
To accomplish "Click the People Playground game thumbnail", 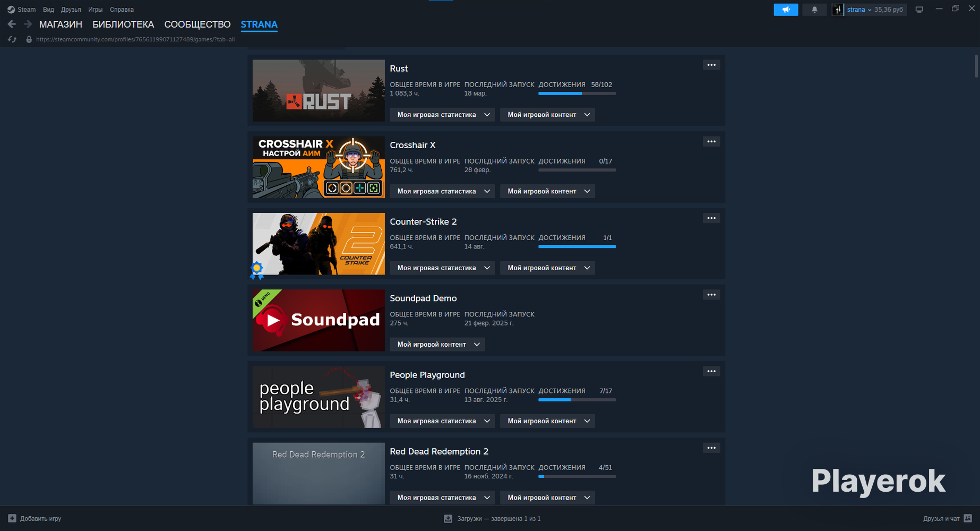I will [319, 397].
